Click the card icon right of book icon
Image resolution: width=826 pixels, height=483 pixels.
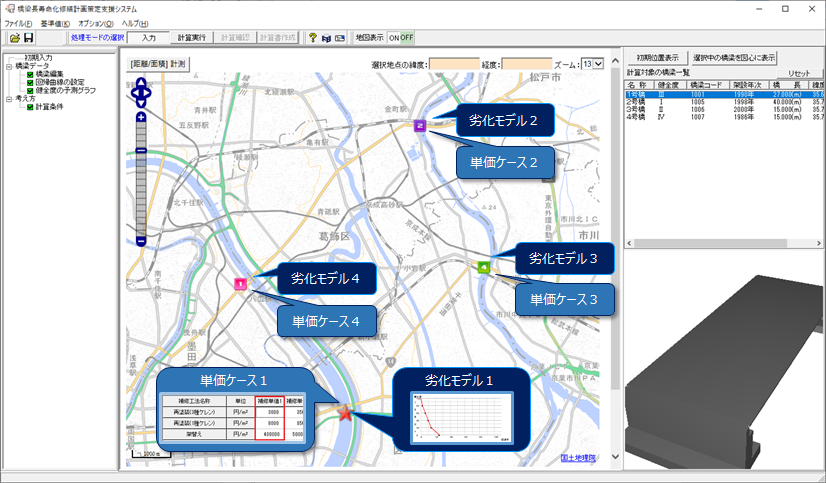point(340,38)
